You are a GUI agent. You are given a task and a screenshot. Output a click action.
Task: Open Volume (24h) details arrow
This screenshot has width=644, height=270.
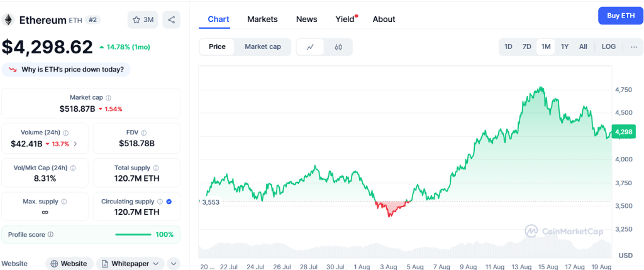(x=75, y=144)
